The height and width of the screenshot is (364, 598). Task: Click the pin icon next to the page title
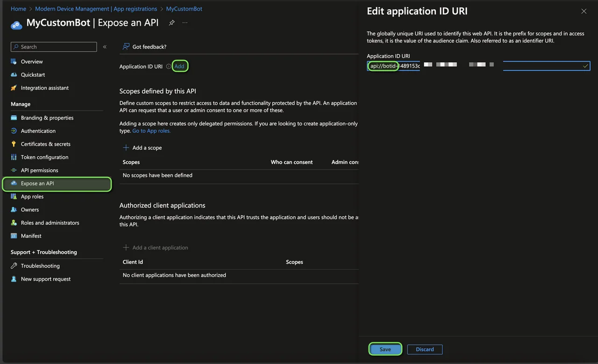[171, 23]
